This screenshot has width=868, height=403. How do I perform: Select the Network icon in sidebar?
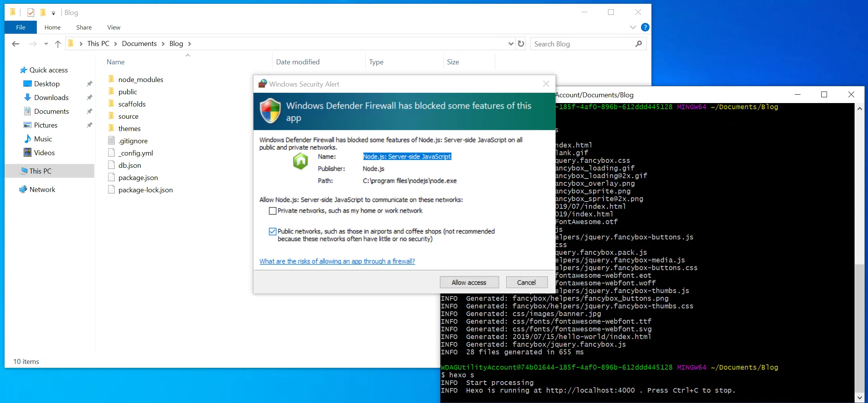click(x=23, y=190)
